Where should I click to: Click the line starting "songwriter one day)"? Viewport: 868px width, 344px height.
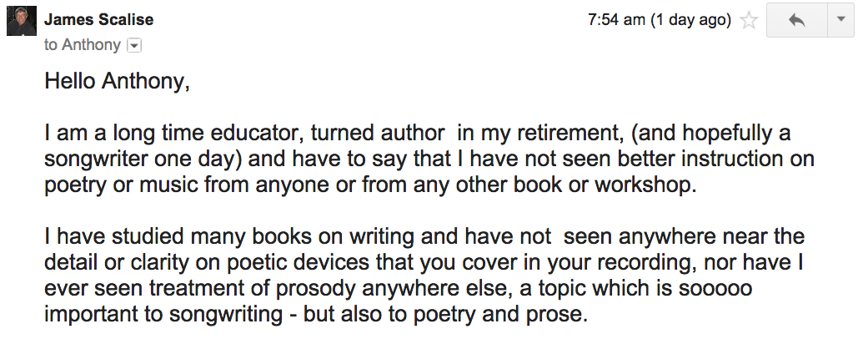pyautogui.click(x=429, y=159)
